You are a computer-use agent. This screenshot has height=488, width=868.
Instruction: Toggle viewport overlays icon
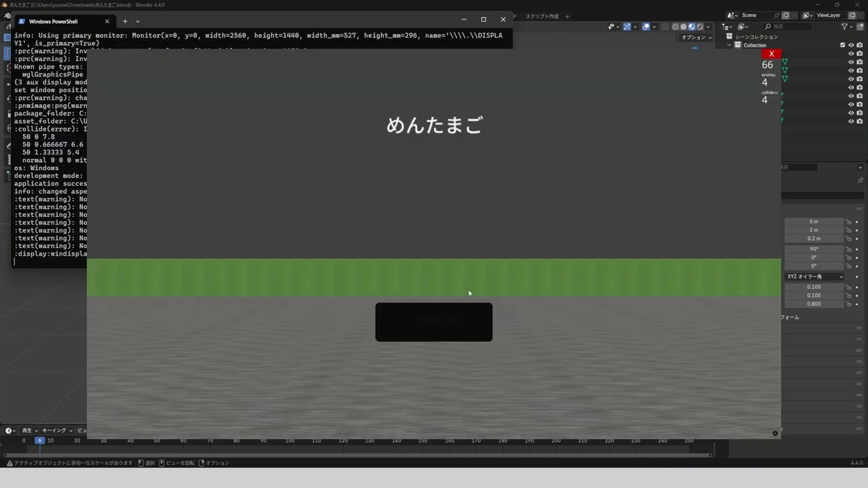(x=646, y=26)
